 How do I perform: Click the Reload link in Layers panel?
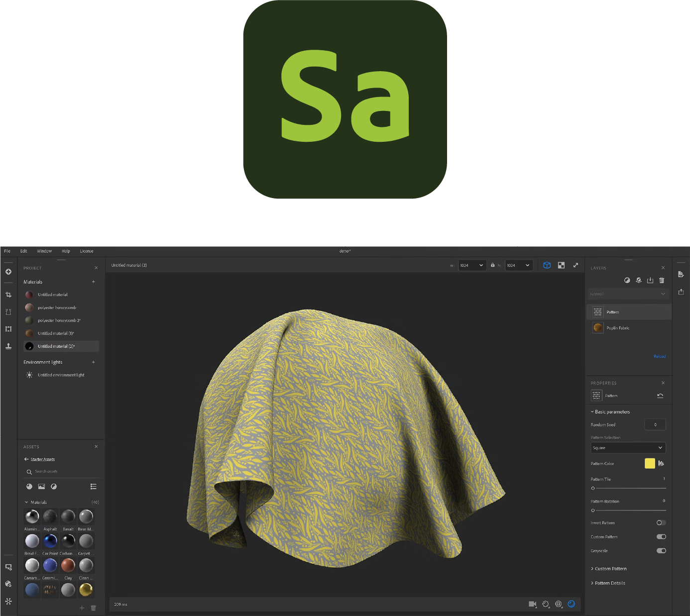(x=659, y=356)
